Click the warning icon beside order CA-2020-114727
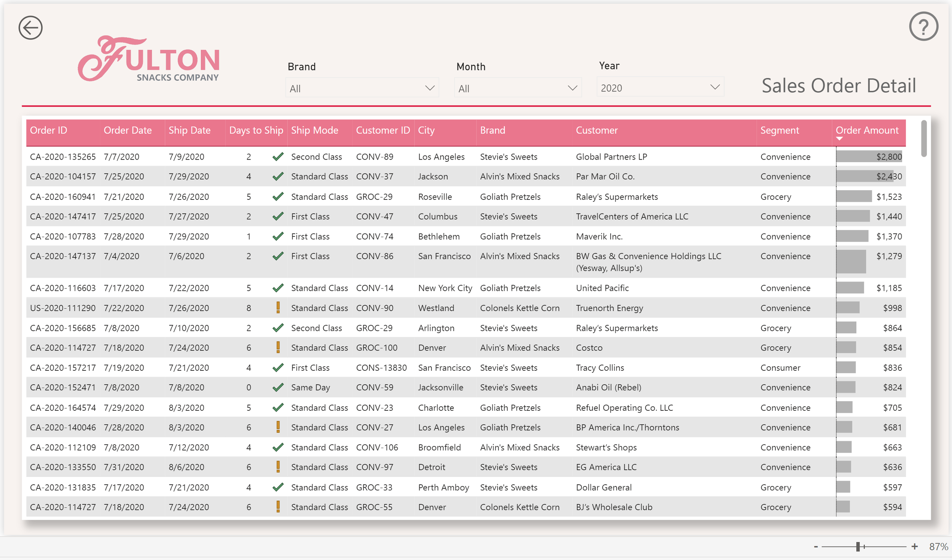Viewport: 952px width, 560px height. coord(278,347)
